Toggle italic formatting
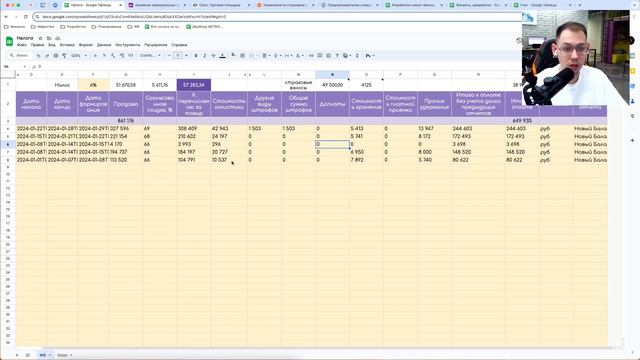This screenshot has height=360, width=640. tap(204, 56)
